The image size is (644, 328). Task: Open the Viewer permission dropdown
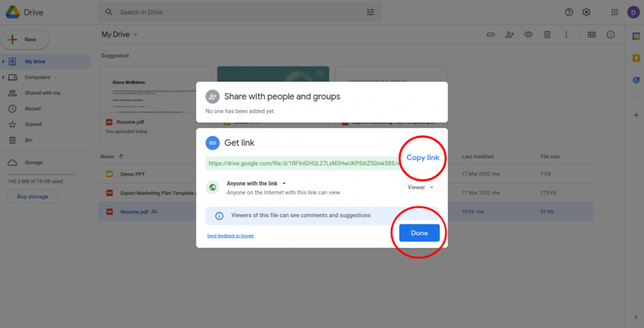(x=420, y=187)
